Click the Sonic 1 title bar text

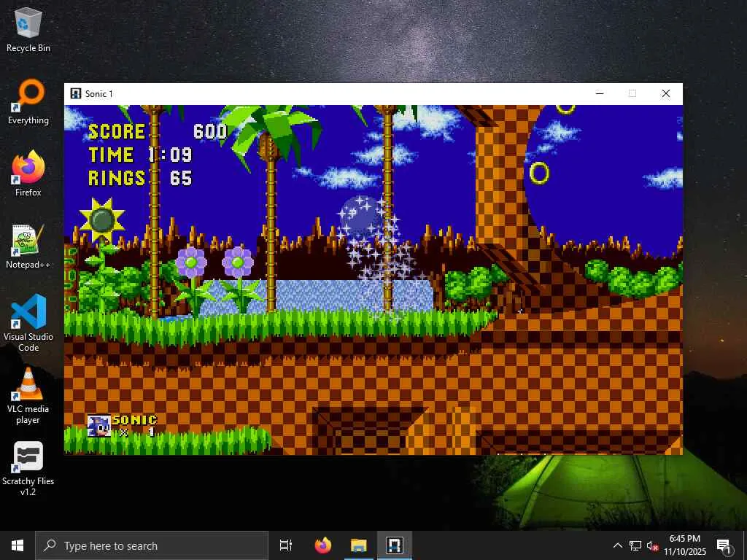click(99, 94)
